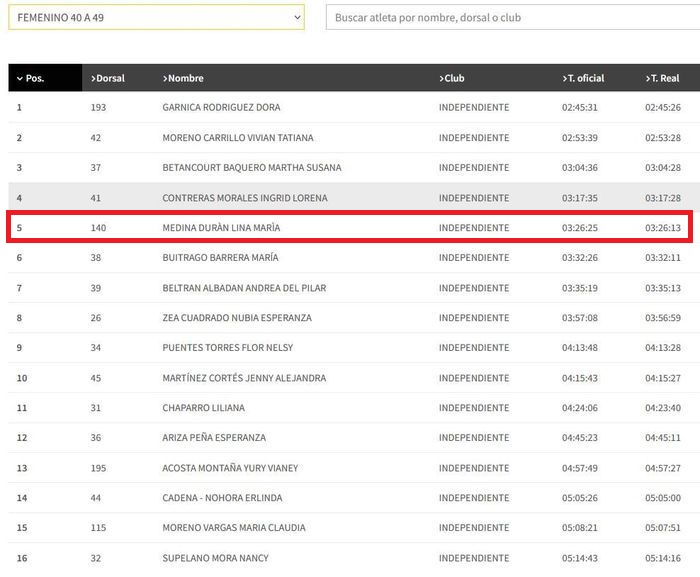700x577 pixels.
Task: Select highlighted MEDINA DURÀN LINA MARÌA row
Action: [350, 227]
